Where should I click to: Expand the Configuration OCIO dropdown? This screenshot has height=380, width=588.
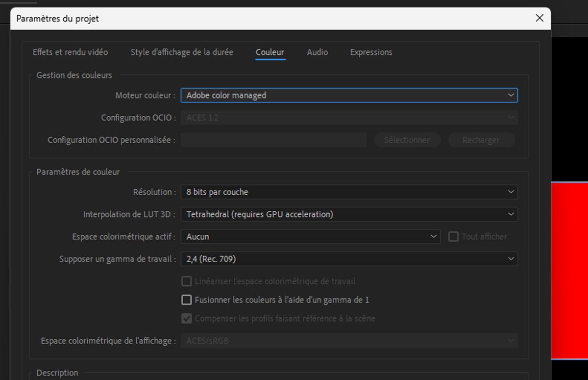pyautogui.click(x=349, y=118)
